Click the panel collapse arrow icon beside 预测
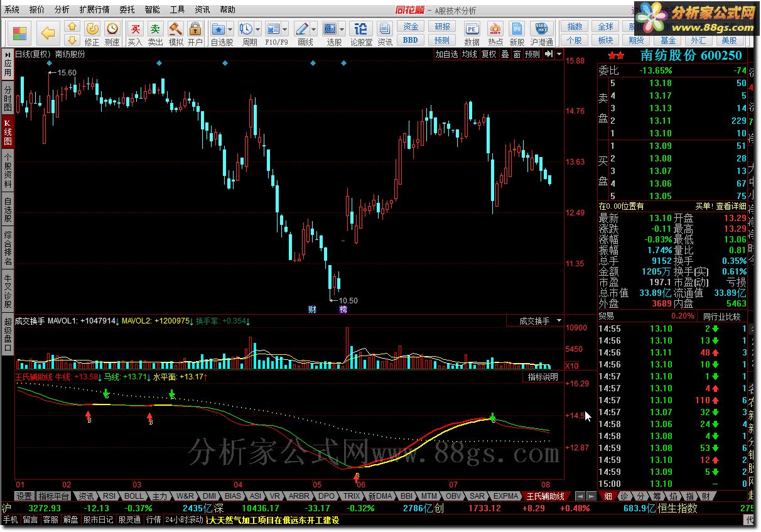Screen dimensions: 761x532 [548, 54]
